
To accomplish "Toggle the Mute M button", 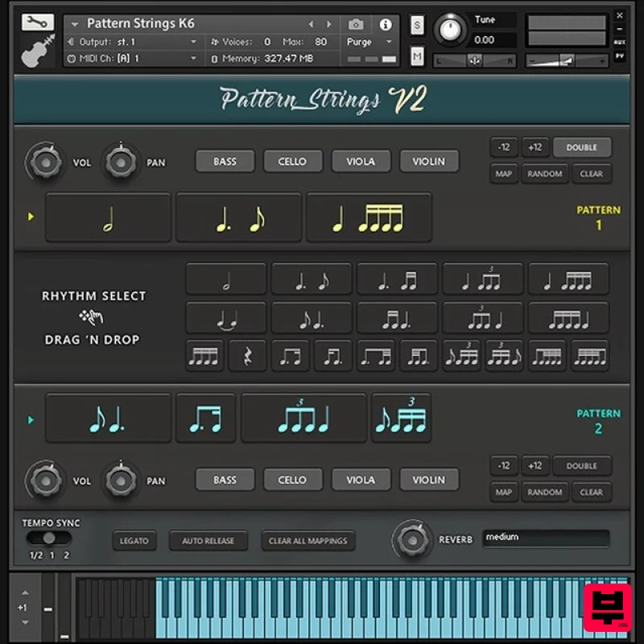I will [417, 56].
